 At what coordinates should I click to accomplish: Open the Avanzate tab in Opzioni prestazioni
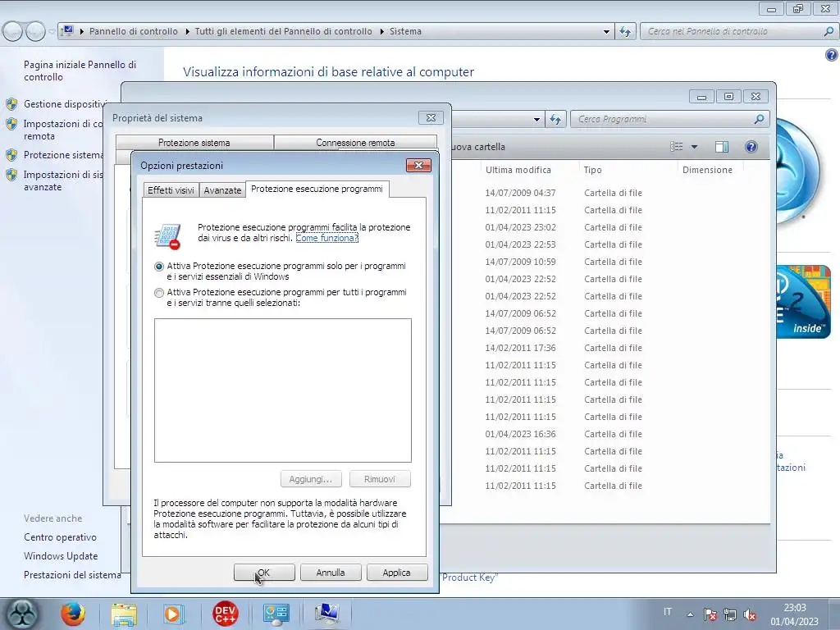(222, 190)
